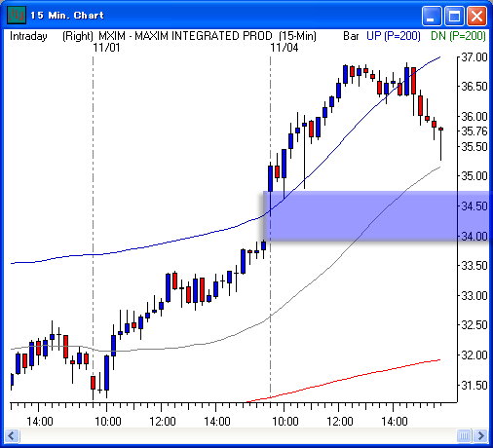This screenshot has height=448, width=493.
Task: Click the scroll right arrow button
Action: (x=480, y=435)
